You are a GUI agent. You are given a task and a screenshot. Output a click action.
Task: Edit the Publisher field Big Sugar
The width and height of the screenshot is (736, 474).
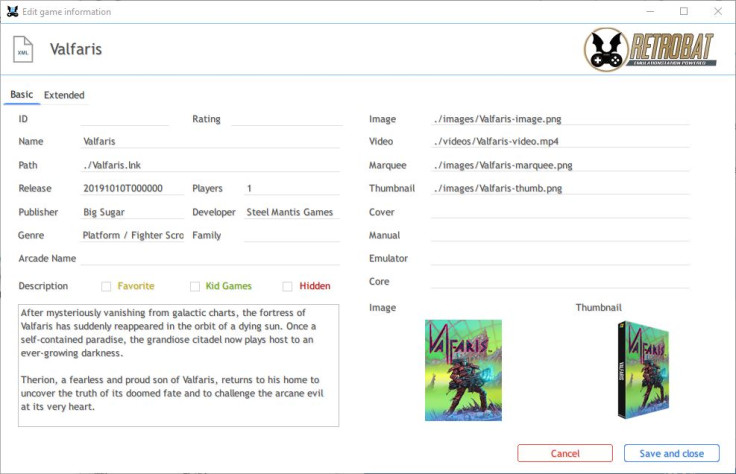pyautogui.click(x=132, y=212)
